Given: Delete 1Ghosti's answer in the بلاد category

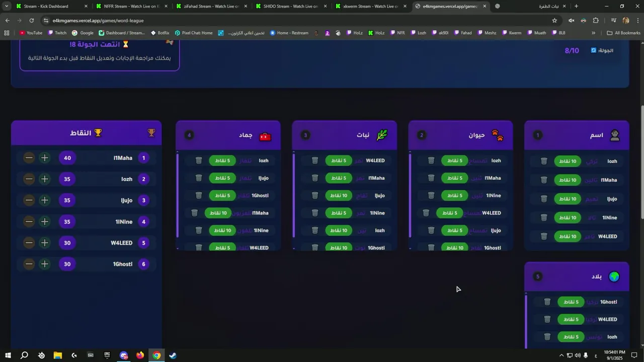Looking at the screenshot, I should pos(547,302).
